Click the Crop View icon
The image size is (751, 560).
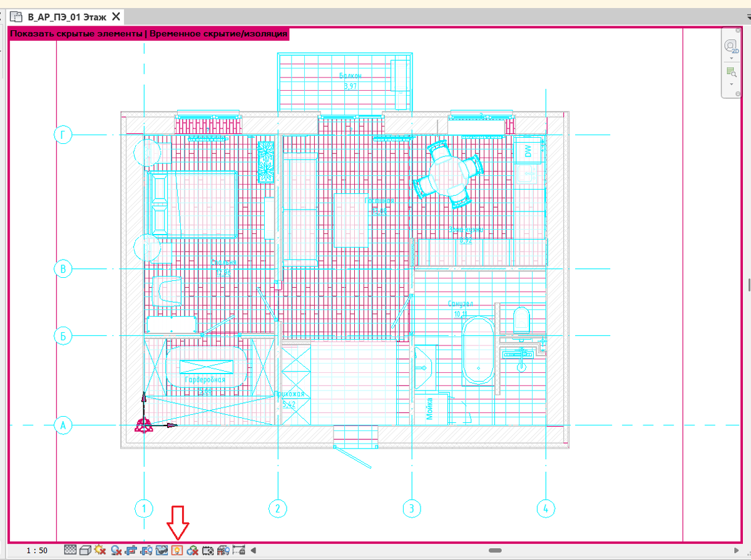(131, 551)
